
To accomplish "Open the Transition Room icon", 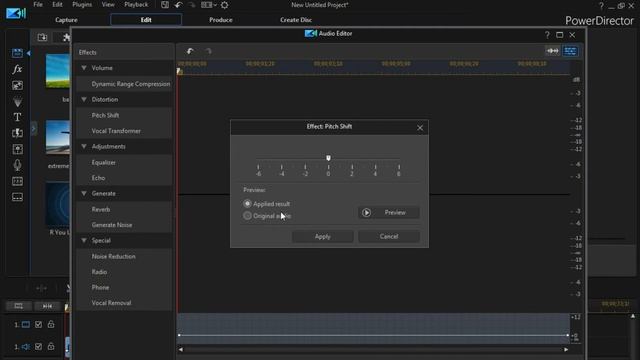I will point(17,133).
